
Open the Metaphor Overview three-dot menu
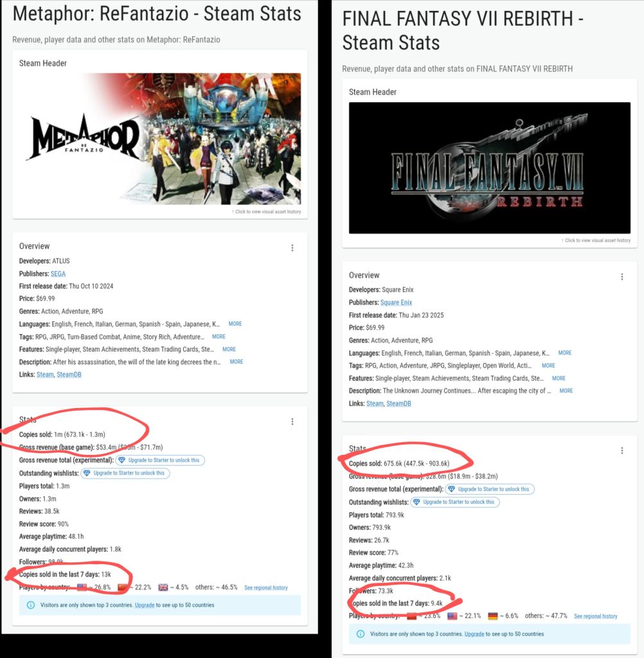[292, 248]
